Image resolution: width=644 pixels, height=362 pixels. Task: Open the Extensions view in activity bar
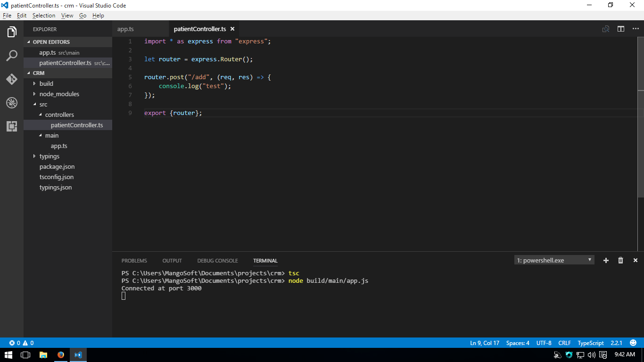click(x=12, y=126)
